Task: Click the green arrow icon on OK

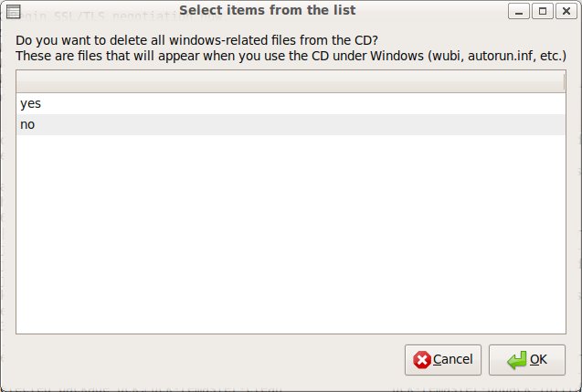Action: pyautogui.click(x=517, y=359)
